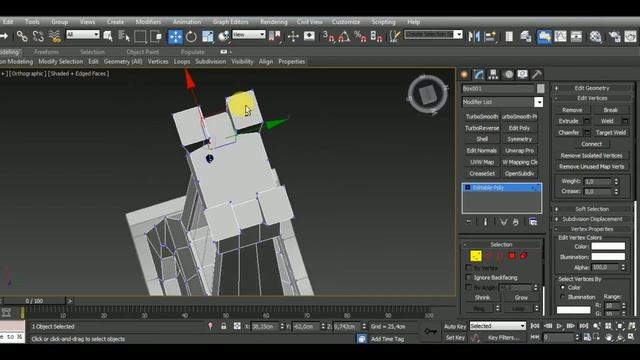The width and height of the screenshot is (640, 360).
Task: Switch to the Freeform ribbon tab
Action: coord(47,52)
